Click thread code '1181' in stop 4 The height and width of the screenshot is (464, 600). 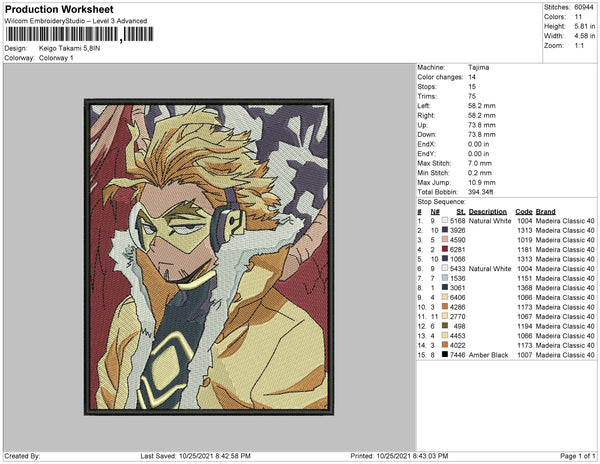point(525,250)
